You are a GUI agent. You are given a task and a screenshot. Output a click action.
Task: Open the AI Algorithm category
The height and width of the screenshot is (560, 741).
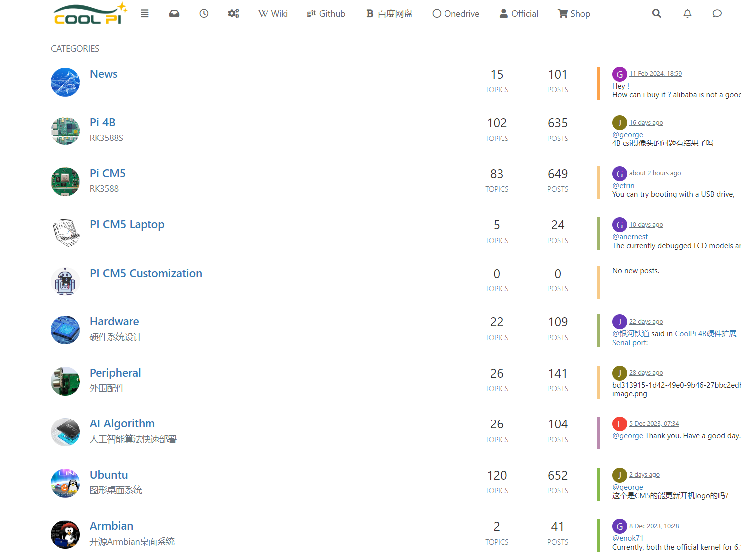122,423
